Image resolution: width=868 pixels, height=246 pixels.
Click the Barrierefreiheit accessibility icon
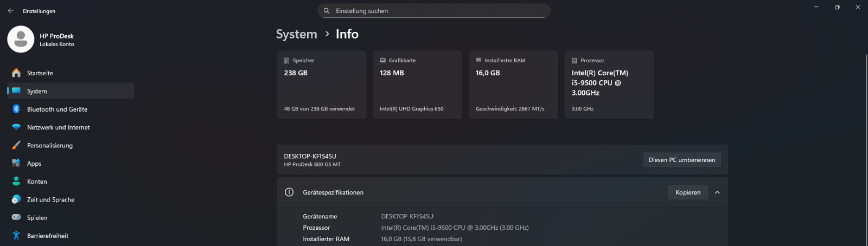click(x=16, y=236)
